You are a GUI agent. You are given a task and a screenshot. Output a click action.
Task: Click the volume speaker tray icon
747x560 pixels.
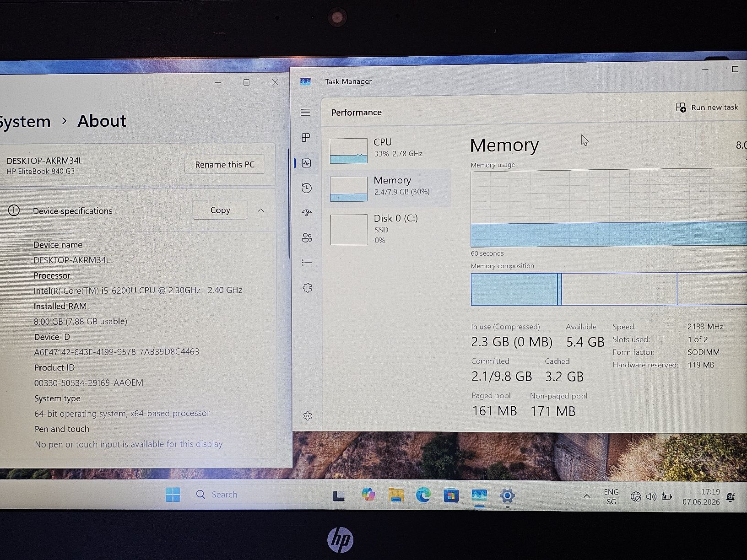tap(651, 496)
